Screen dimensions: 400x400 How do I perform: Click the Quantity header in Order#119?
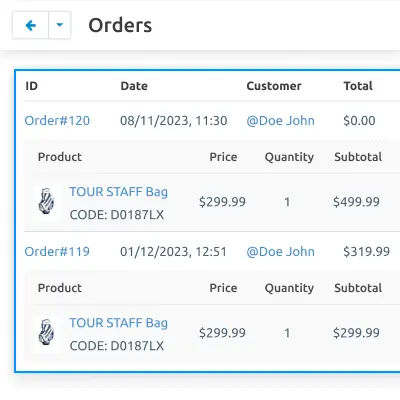(289, 288)
